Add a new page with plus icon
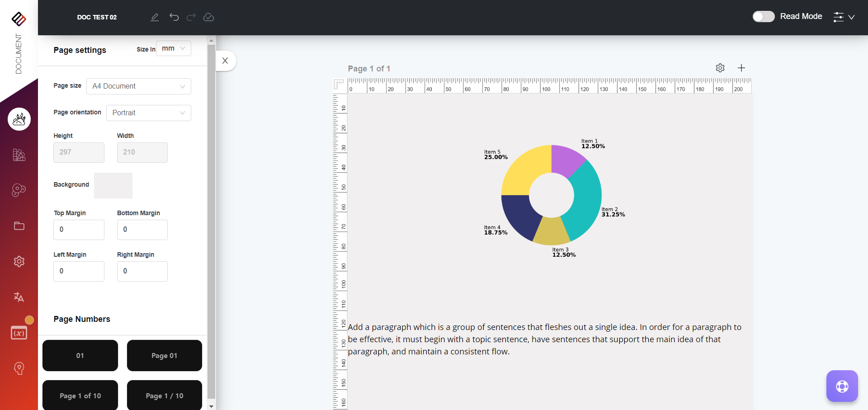 (x=741, y=68)
